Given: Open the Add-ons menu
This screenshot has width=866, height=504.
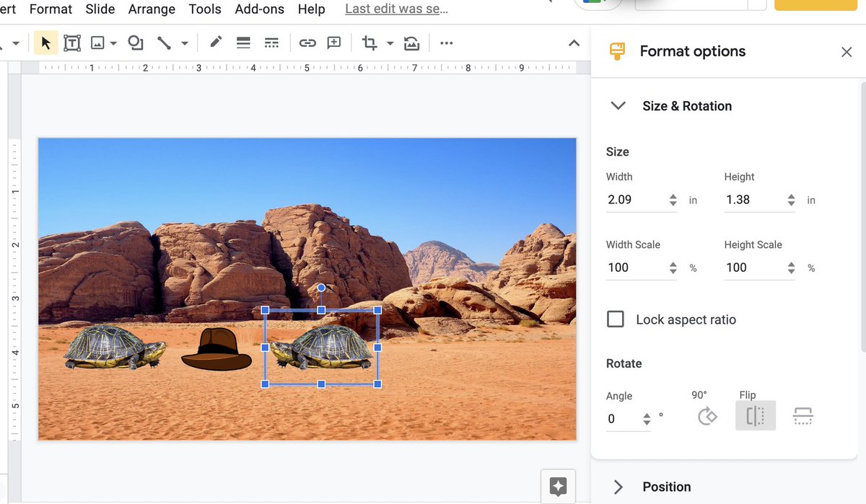Looking at the screenshot, I should point(259,9).
